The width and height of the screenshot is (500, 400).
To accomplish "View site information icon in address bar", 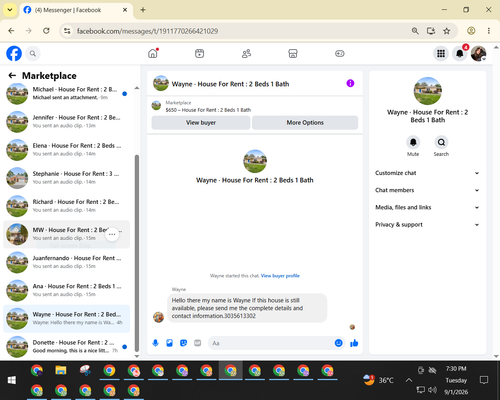I will (x=67, y=31).
